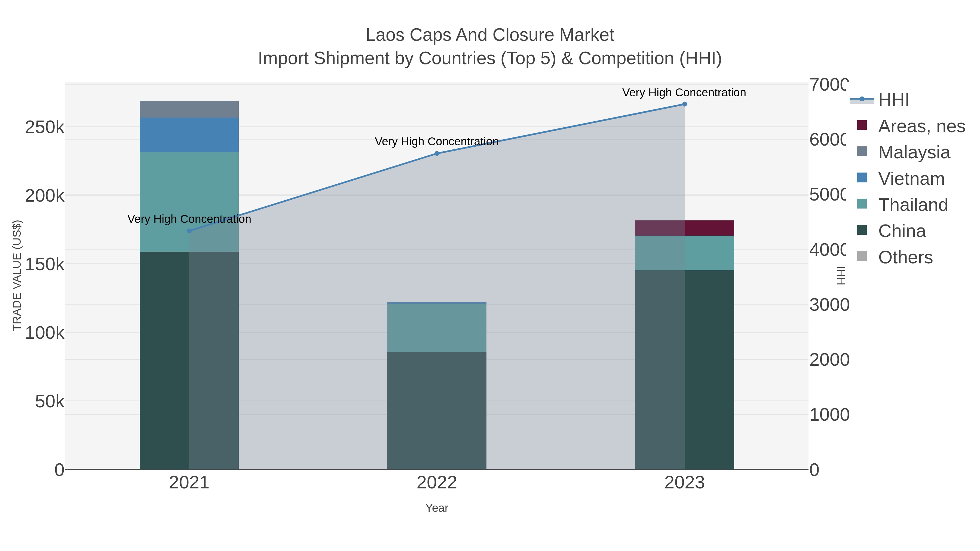The width and height of the screenshot is (980, 551).
Task: Click the 2022 Thailand bar segment
Action: point(437,328)
